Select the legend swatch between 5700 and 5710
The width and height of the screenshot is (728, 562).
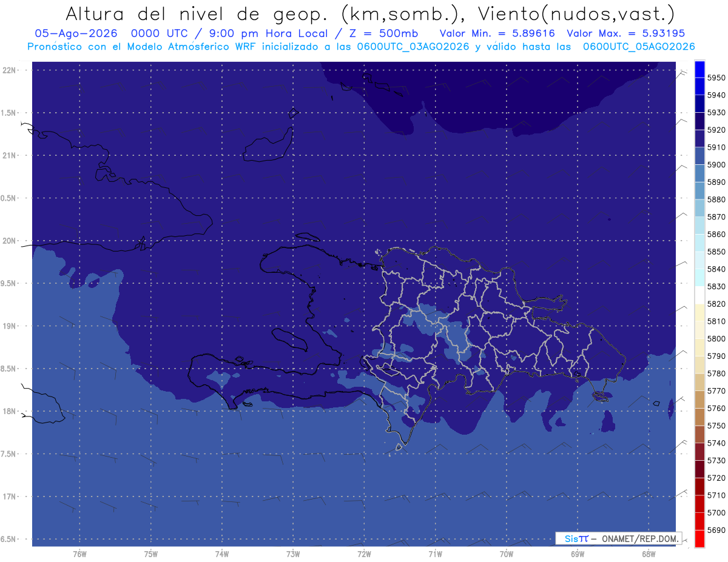point(699,504)
